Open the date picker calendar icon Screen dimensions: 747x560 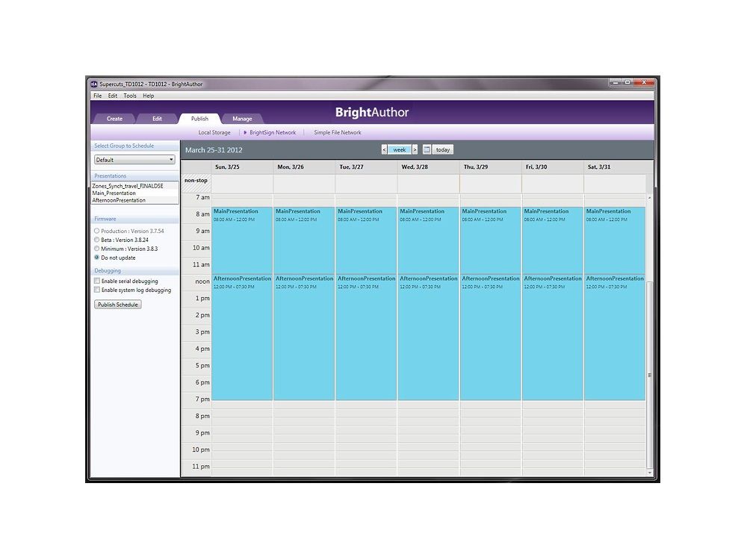point(427,149)
